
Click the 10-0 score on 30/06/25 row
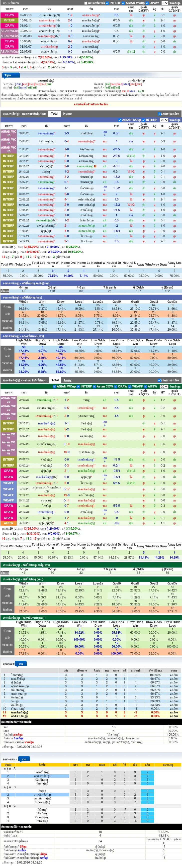click(x=67, y=452)
